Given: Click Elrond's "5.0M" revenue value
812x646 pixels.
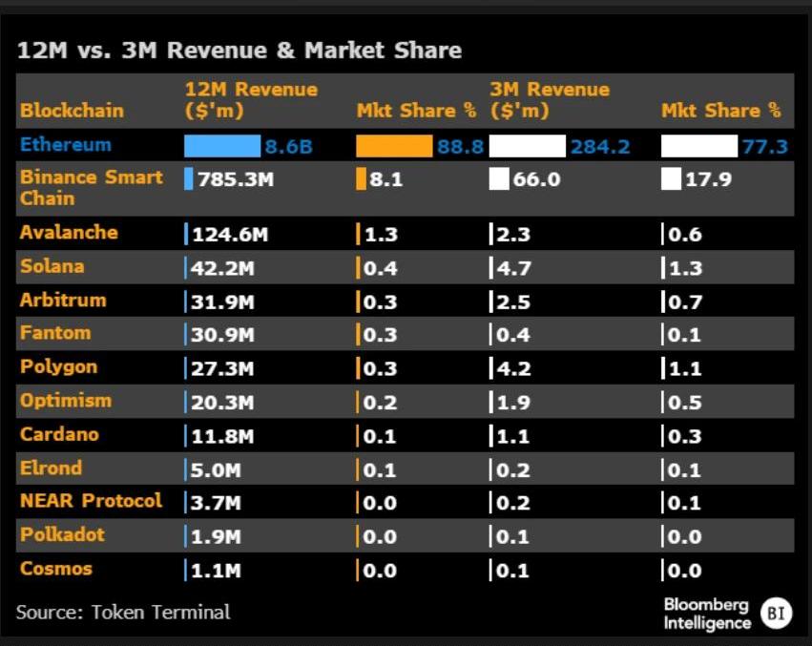Looking at the screenshot, I should point(216,470).
